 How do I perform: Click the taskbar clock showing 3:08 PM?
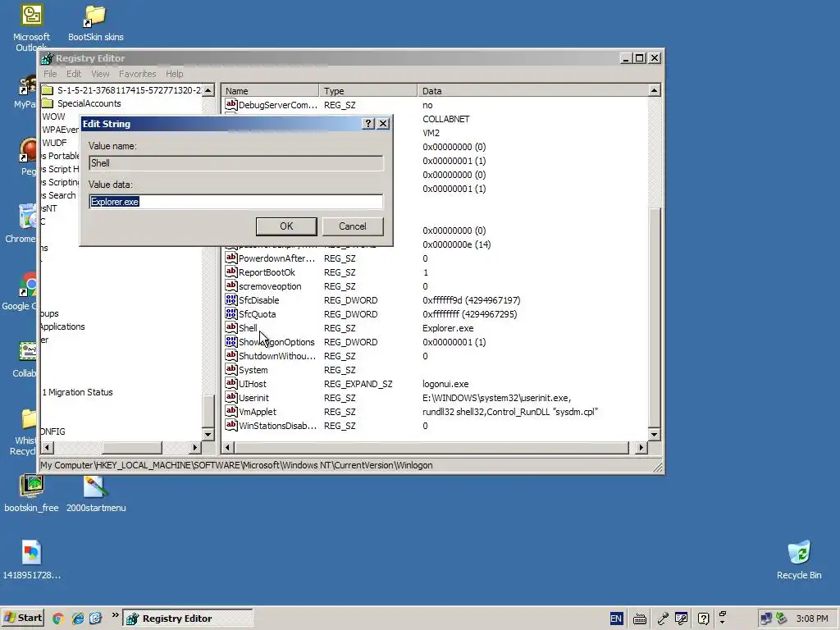(811, 619)
